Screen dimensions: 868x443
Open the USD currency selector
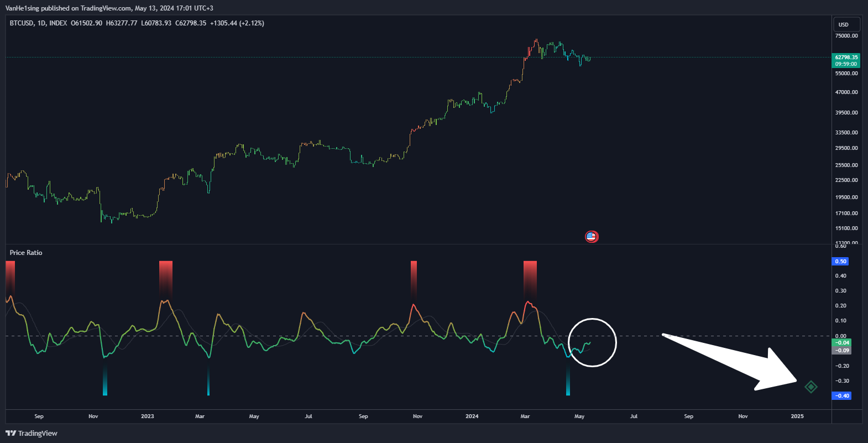[x=846, y=24]
